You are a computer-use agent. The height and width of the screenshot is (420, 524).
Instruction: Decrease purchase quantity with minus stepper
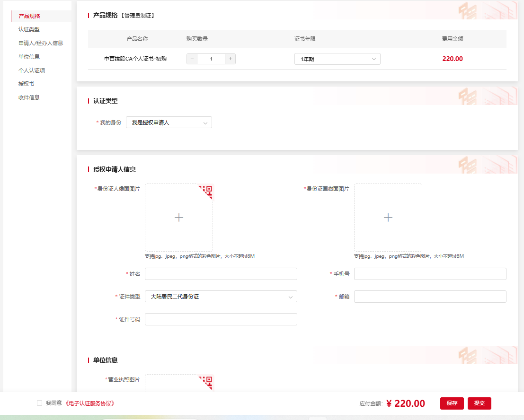point(192,59)
